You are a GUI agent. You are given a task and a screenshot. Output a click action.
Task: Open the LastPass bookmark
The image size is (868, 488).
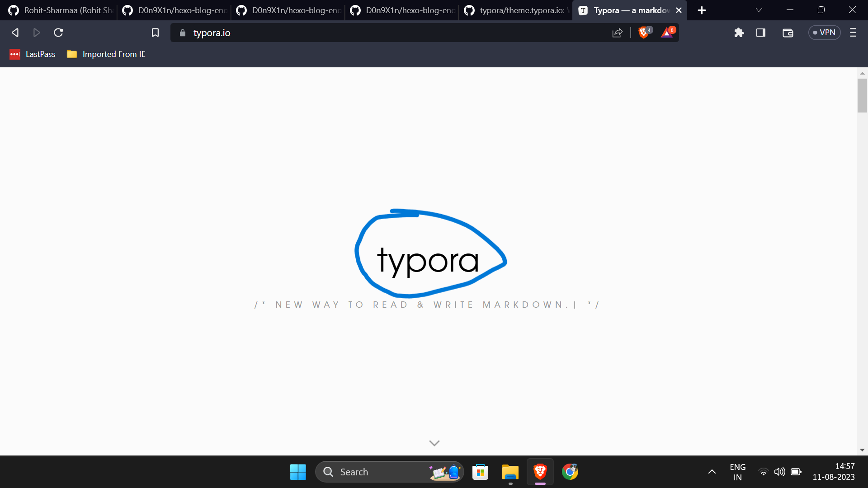[x=32, y=54]
